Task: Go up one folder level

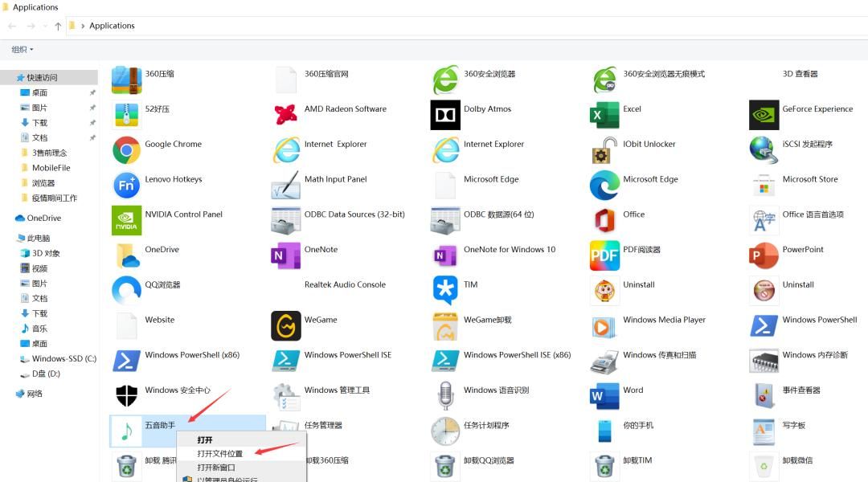Action: [58, 26]
